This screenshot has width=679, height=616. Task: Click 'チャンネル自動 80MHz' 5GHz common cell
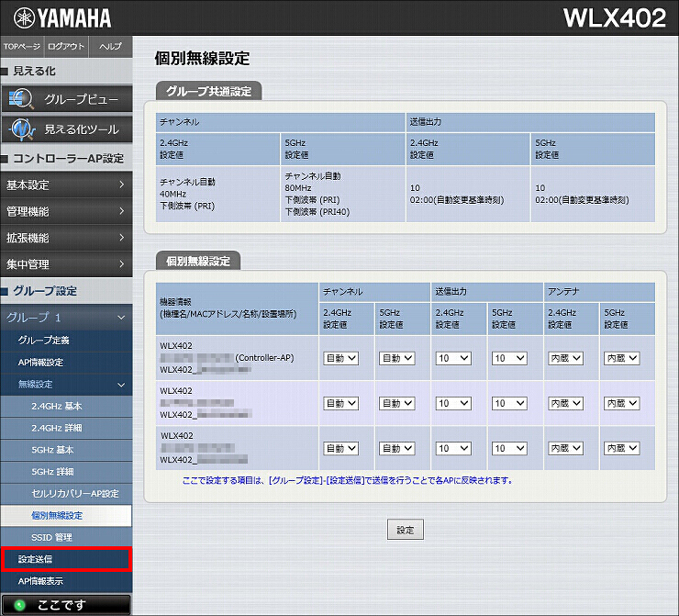coord(343,194)
